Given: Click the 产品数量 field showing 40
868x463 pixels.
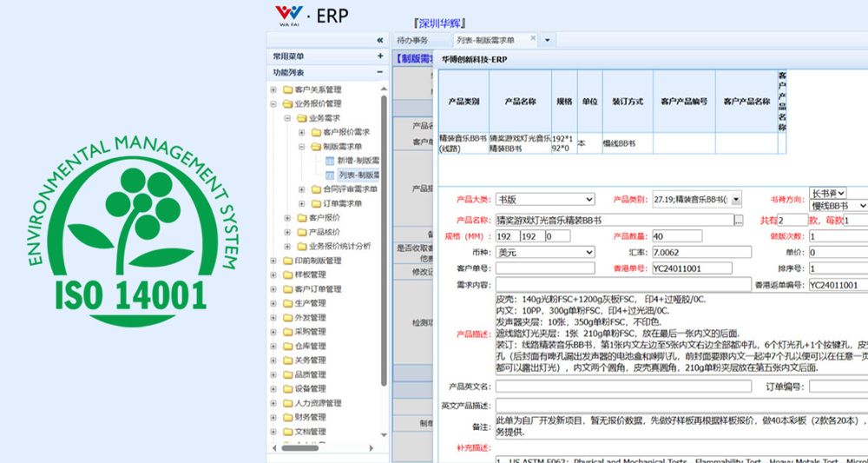Looking at the screenshot, I should pos(677,236).
